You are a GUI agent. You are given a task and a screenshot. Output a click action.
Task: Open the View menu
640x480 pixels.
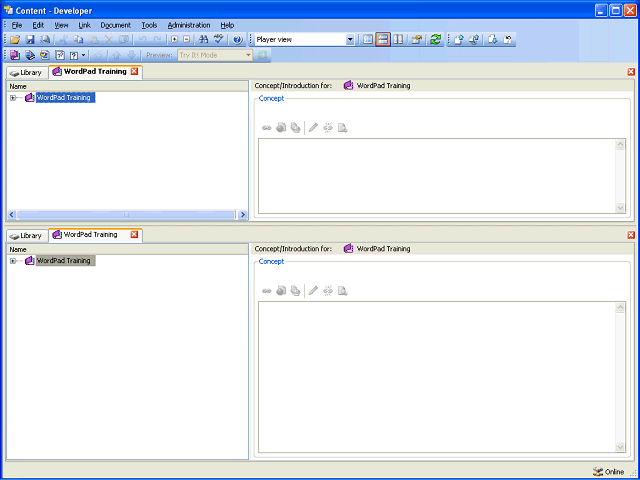click(61, 25)
